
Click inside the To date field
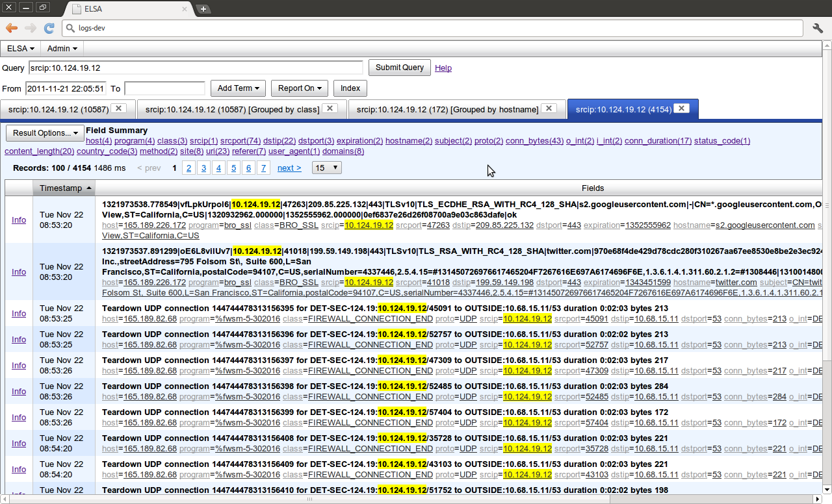(165, 88)
